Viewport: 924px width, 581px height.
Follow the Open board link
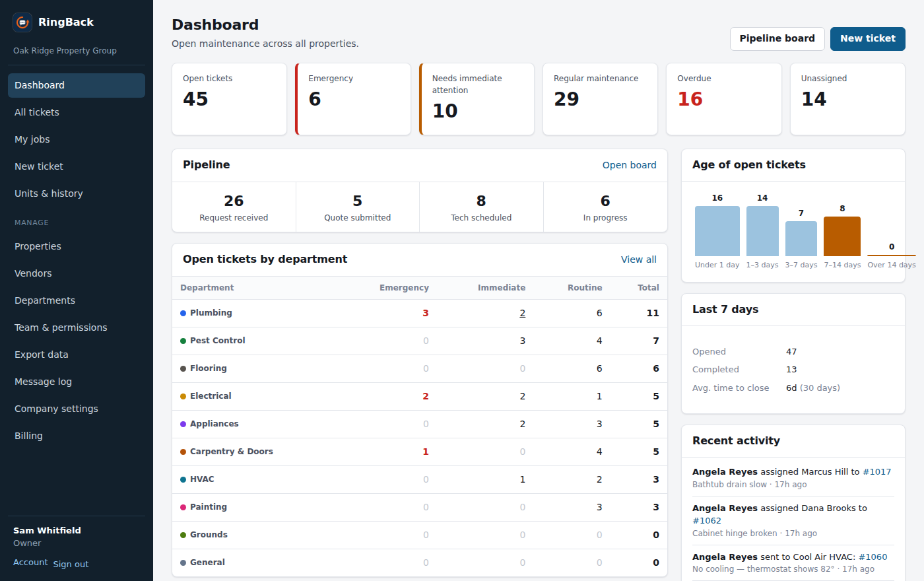[629, 165]
